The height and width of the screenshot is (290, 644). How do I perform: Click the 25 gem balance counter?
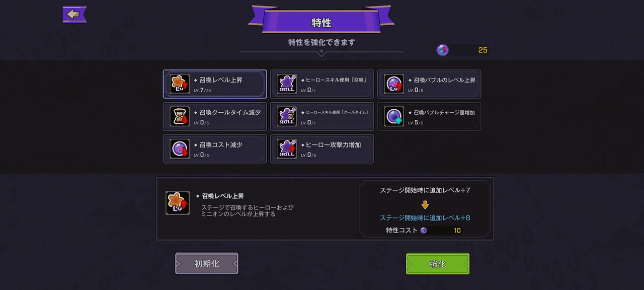click(x=470, y=50)
